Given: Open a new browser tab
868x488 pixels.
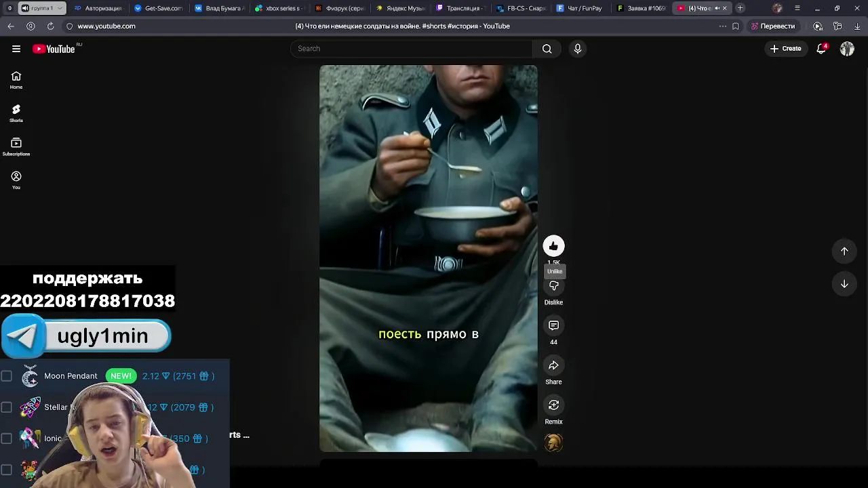Looking at the screenshot, I should (x=741, y=8).
